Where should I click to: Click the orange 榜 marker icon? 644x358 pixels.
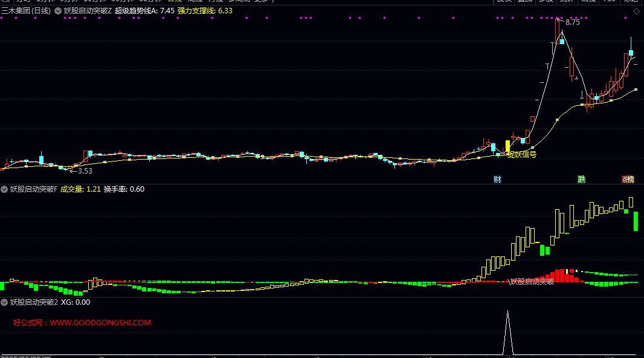coord(631,179)
